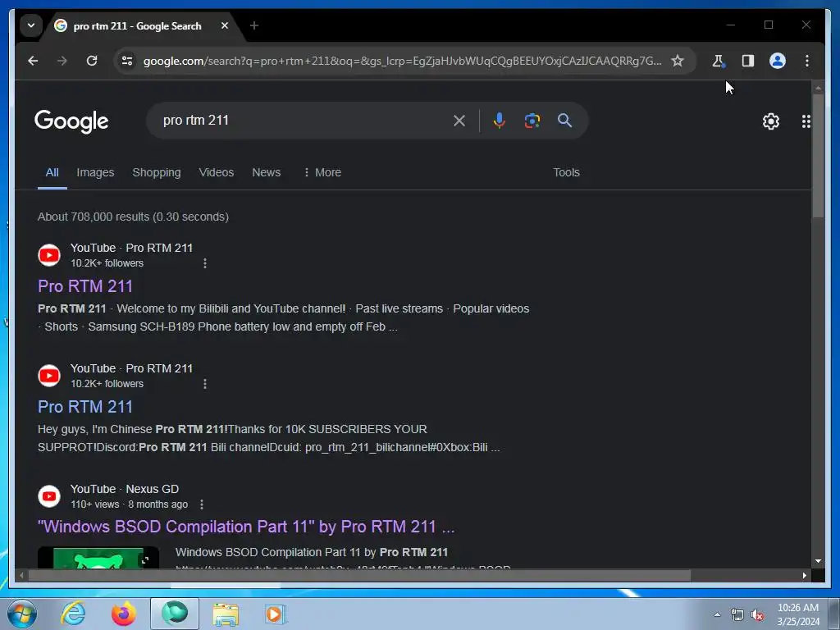The height and width of the screenshot is (630, 840).
Task: Click "10.2K+ followers" under first result
Action: tap(107, 263)
